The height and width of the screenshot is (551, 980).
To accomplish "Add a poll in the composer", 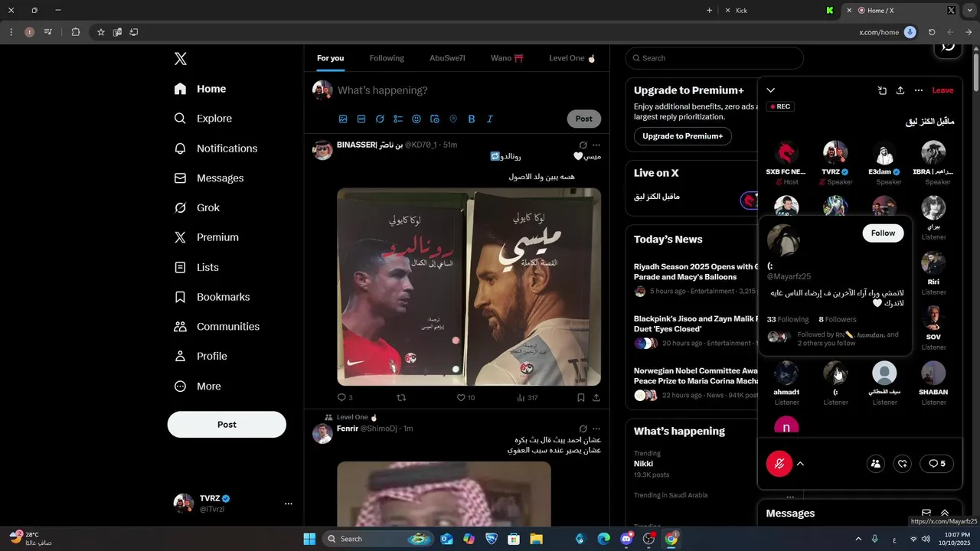I will pyautogui.click(x=398, y=119).
